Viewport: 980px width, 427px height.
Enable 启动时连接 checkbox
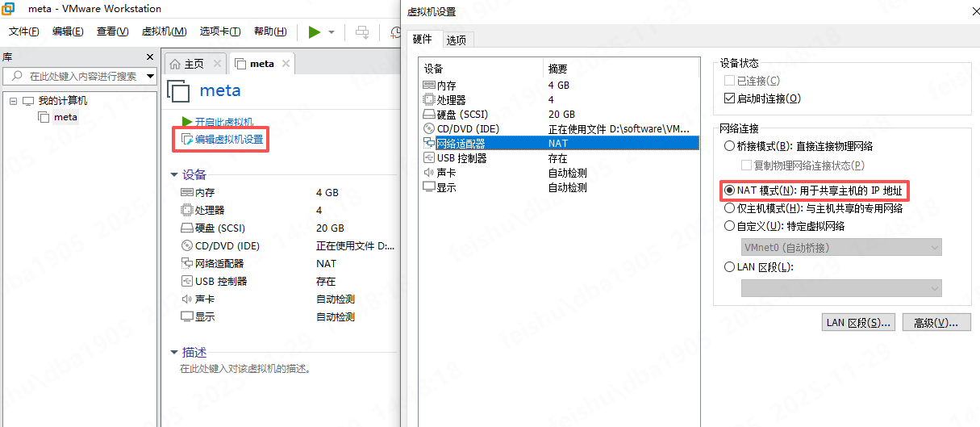(730, 98)
